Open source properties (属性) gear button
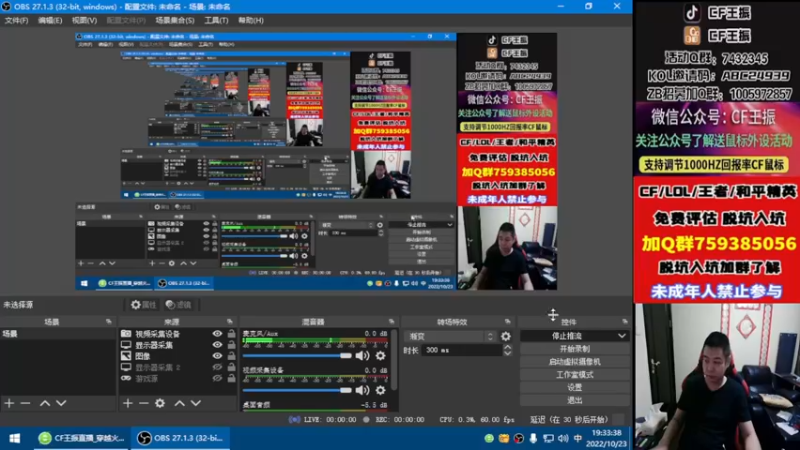800x450 pixels. click(x=143, y=305)
